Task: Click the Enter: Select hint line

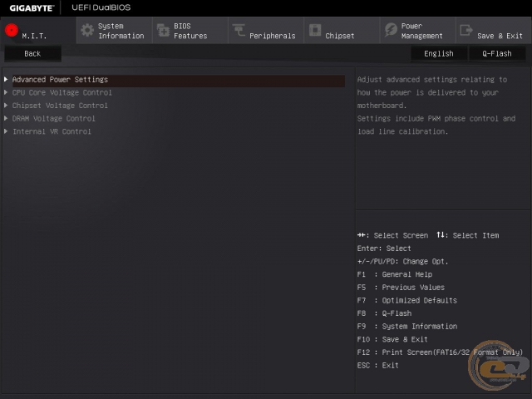Action: pos(384,249)
